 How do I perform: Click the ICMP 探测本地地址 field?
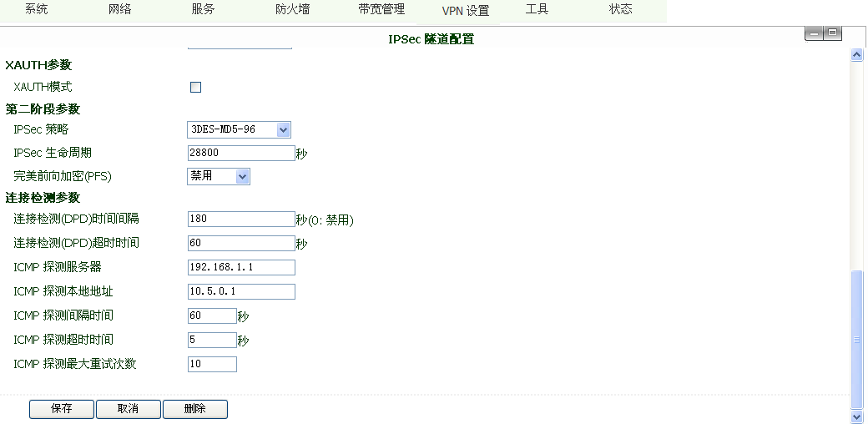tap(241, 291)
